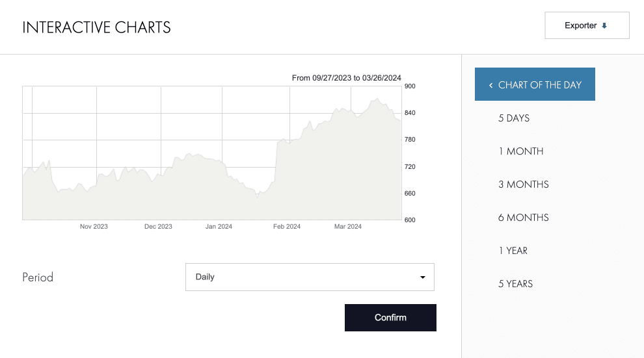Click the back chevron on Chart of the Day
The height and width of the screenshot is (358, 644).
(490, 85)
